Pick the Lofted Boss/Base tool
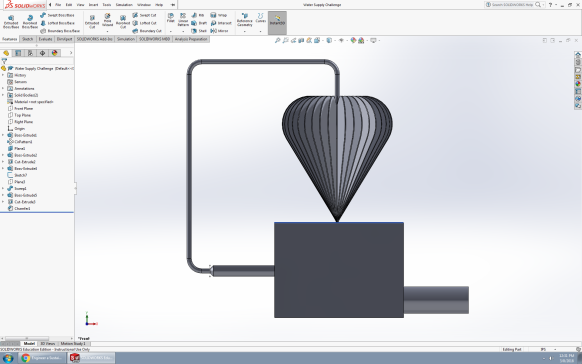This screenshot has height=364, width=582. [x=57, y=23]
